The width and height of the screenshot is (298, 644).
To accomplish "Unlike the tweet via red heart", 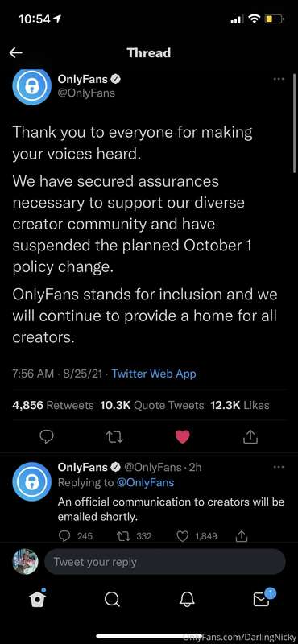I will coord(183,437).
